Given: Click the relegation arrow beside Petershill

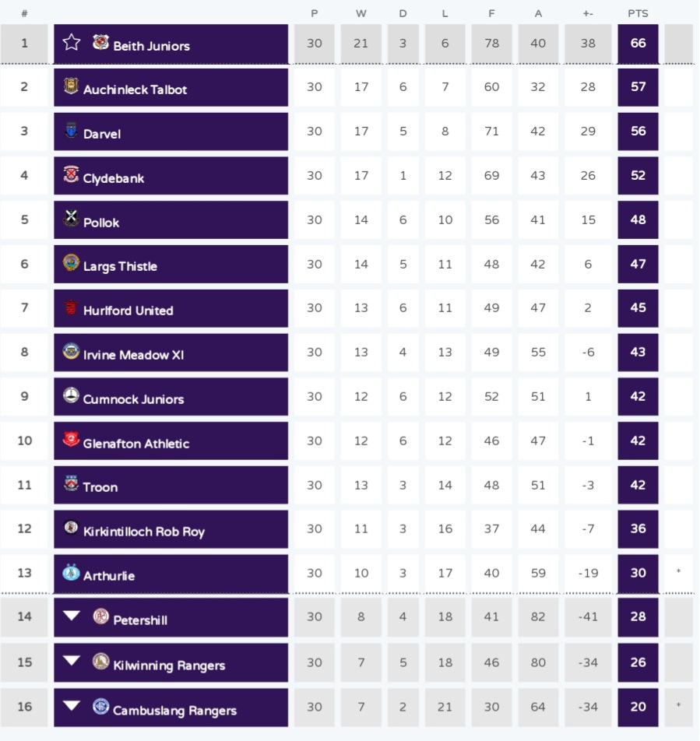Looking at the screenshot, I should click(72, 616).
